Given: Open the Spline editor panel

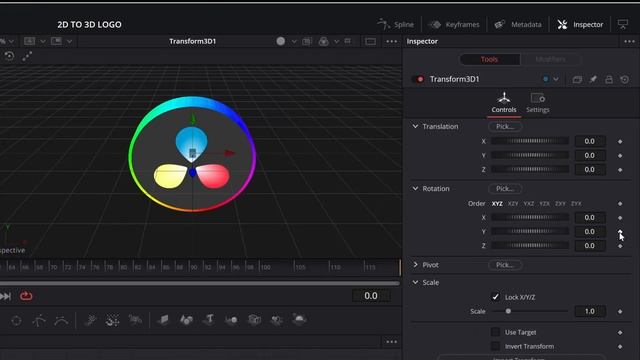Looking at the screenshot, I should [x=395, y=24].
